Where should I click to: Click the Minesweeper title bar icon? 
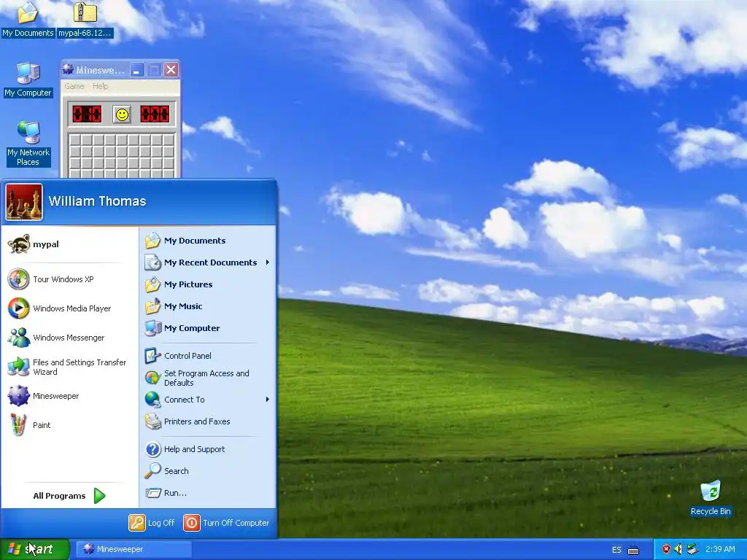[x=68, y=70]
